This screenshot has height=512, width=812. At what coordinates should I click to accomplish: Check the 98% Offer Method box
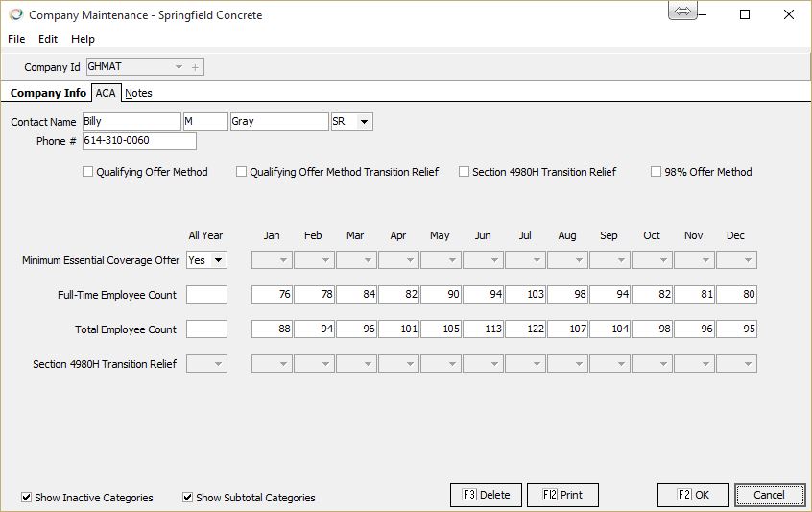click(x=657, y=172)
